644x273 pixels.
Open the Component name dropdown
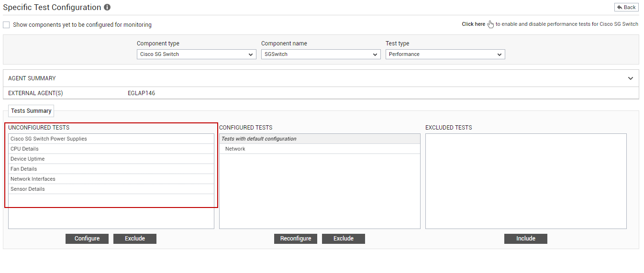pos(321,55)
